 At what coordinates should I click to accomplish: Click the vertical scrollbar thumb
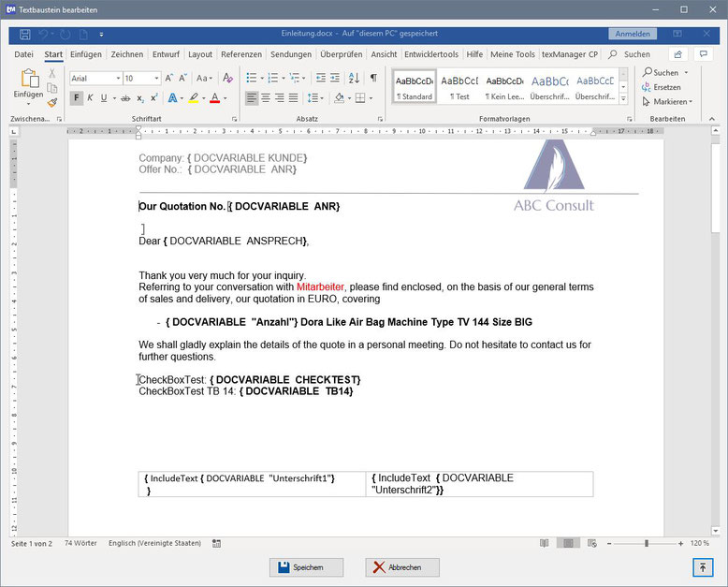[x=716, y=188]
